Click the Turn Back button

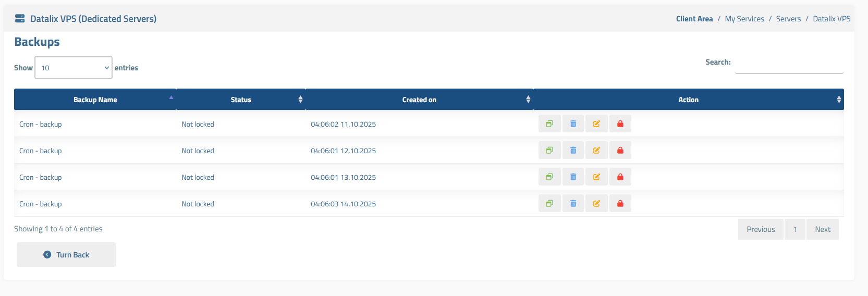[x=66, y=255]
